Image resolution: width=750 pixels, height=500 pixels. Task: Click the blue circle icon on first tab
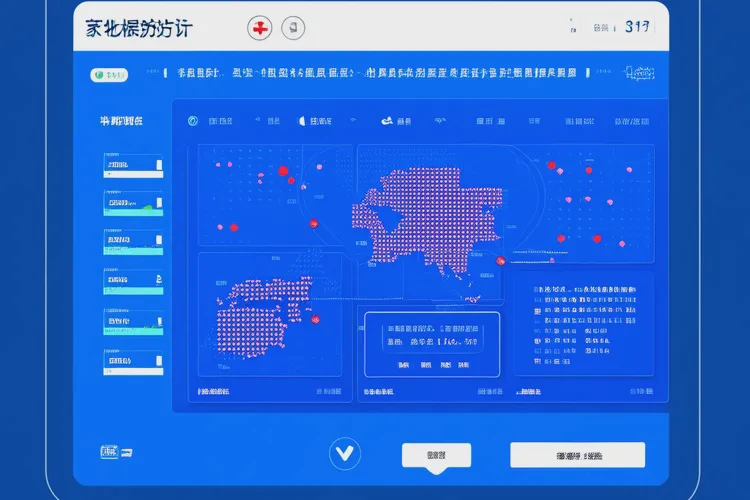click(x=194, y=122)
